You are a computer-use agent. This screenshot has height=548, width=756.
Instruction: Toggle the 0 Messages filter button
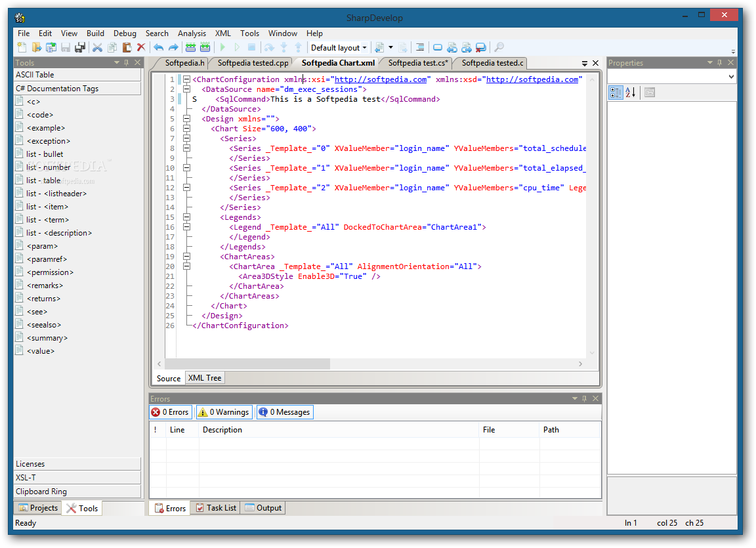point(285,412)
